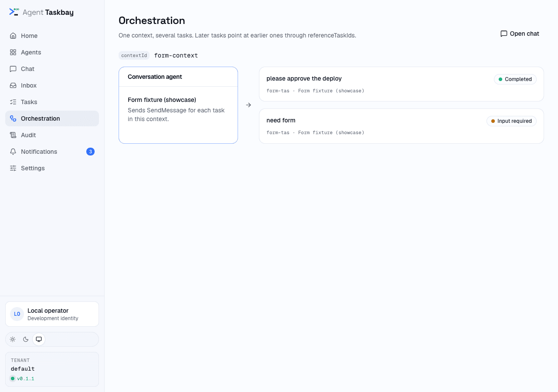Screen dimensions: 558x392
Task: Click the Audit scroll icon
Action: click(x=13, y=135)
